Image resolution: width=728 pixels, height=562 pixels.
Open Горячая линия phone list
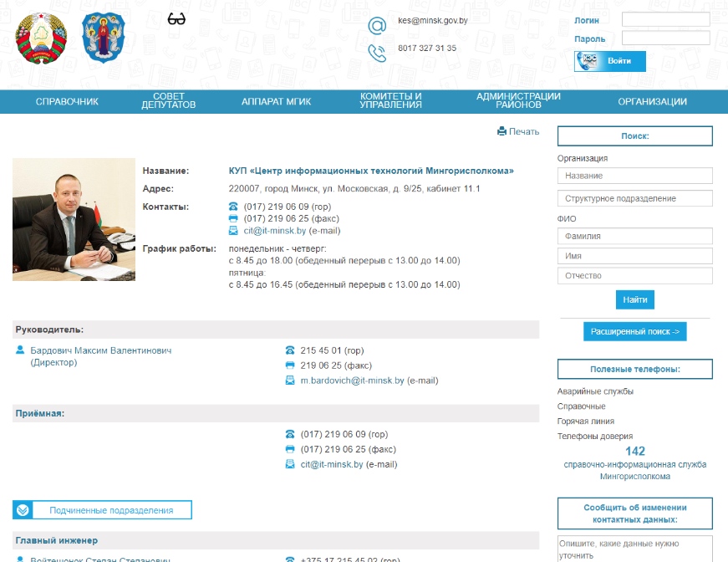[x=585, y=421]
